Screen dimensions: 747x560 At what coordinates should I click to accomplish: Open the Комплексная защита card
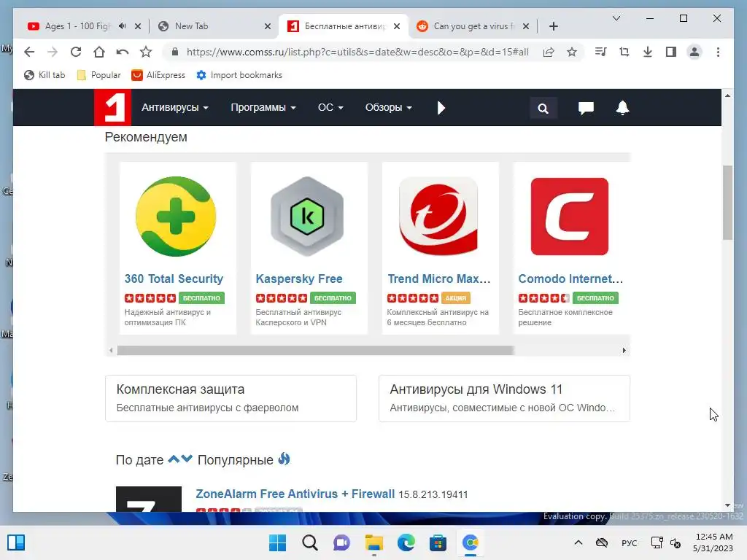point(231,398)
